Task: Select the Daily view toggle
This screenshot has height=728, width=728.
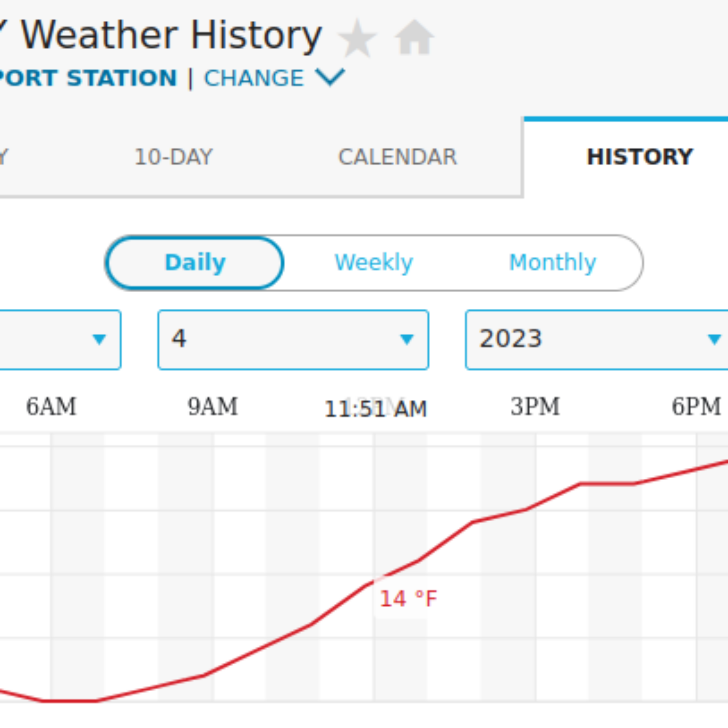Action: tap(195, 263)
